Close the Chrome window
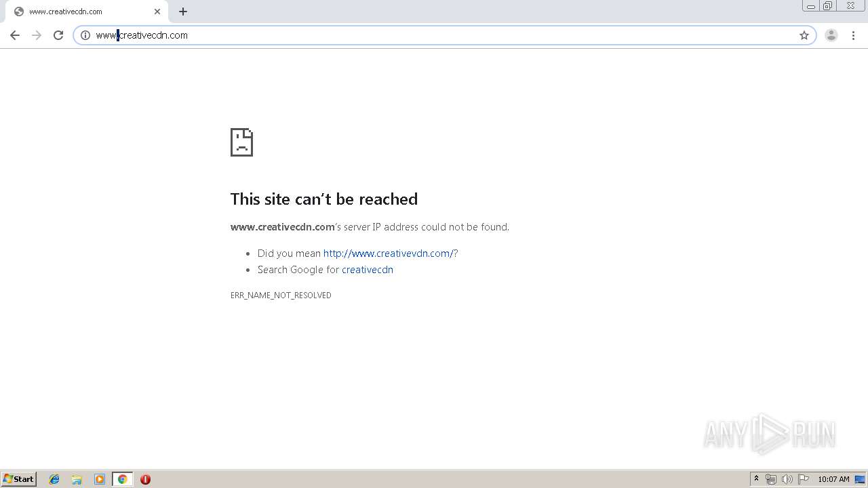 851,6
